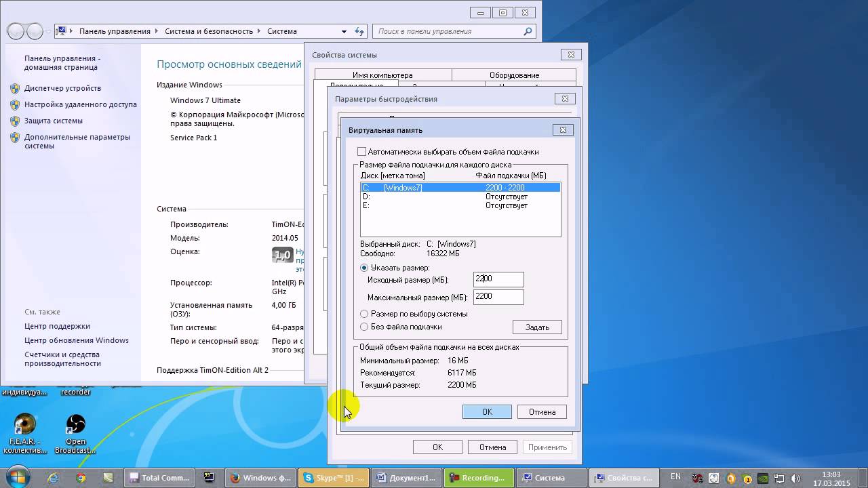868x488 pixels.
Task: Click the EN language indicator
Action: coord(675,477)
